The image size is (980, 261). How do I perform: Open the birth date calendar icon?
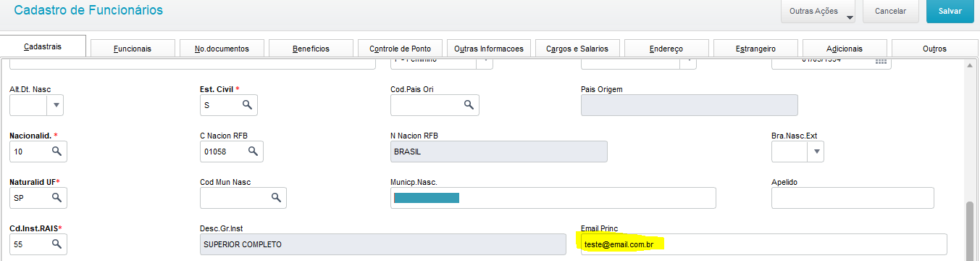point(881,62)
